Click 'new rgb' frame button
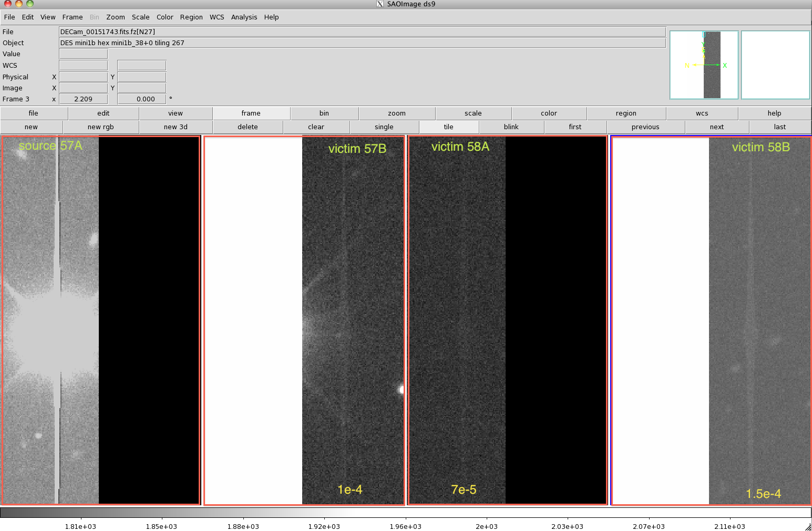The width and height of the screenshot is (812, 531). click(x=101, y=127)
